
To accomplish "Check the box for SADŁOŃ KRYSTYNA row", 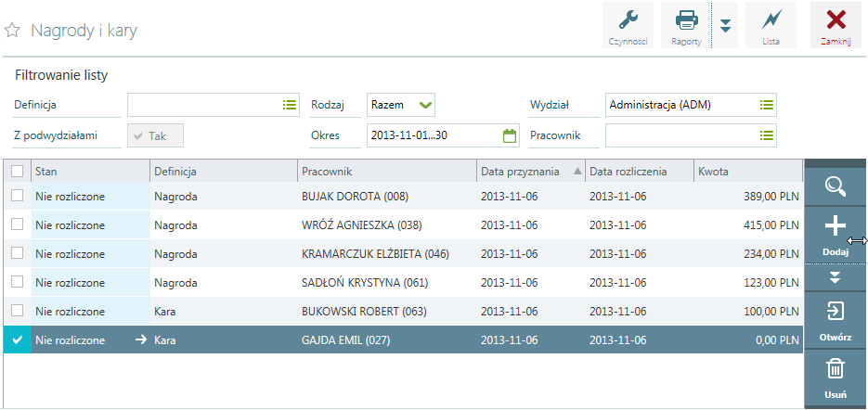I will coord(17,282).
